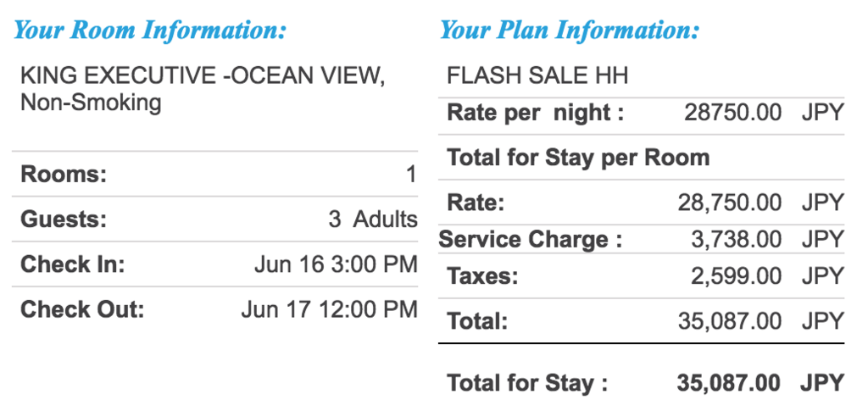The image size is (868, 411).
Task: Click the Total for Stay per Room heading
Action: click(x=578, y=158)
